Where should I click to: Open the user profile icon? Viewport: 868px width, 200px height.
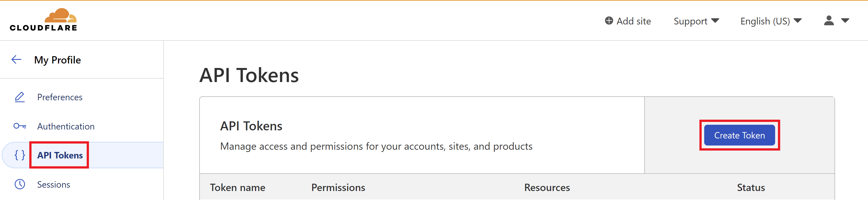tap(829, 21)
